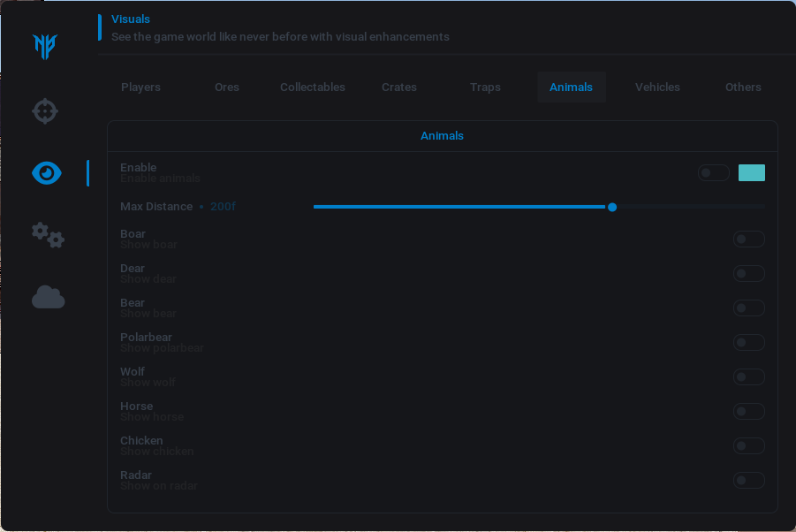Toggle Show polarbear switch
This screenshot has width=796, height=532.
[x=748, y=343]
